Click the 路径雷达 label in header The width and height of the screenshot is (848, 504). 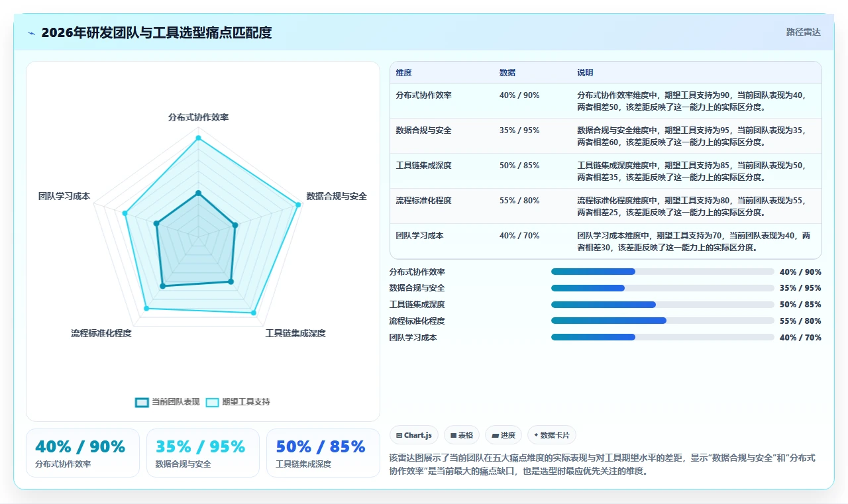click(x=803, y=32)
